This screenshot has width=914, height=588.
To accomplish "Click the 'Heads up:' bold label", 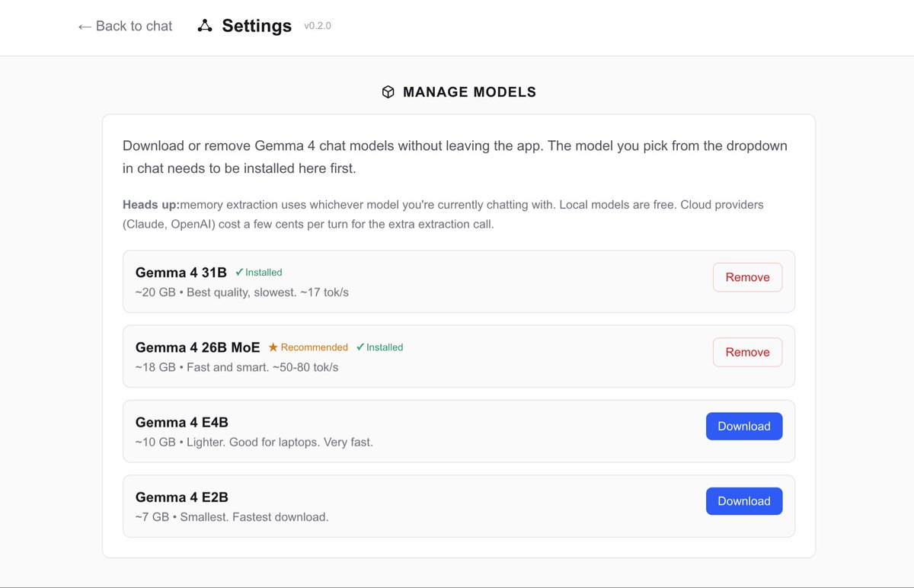I will point(151,205).
